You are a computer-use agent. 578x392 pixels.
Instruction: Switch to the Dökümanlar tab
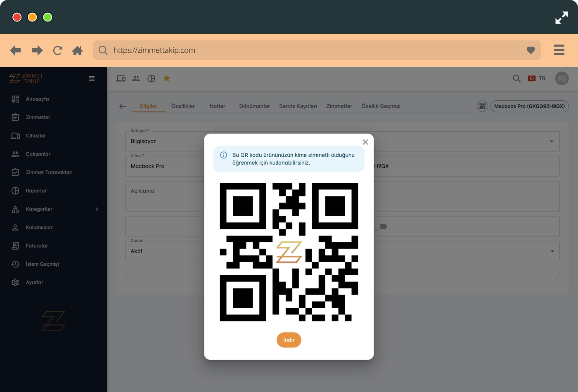tap(254, 106)
